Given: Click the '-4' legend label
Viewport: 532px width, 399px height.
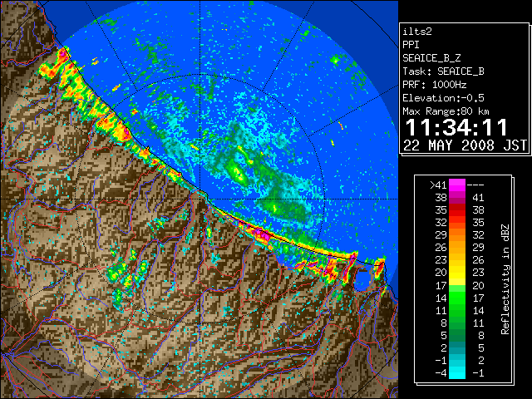Looking at the screenshot, I should pyautogui.click(x=441, y=373).
